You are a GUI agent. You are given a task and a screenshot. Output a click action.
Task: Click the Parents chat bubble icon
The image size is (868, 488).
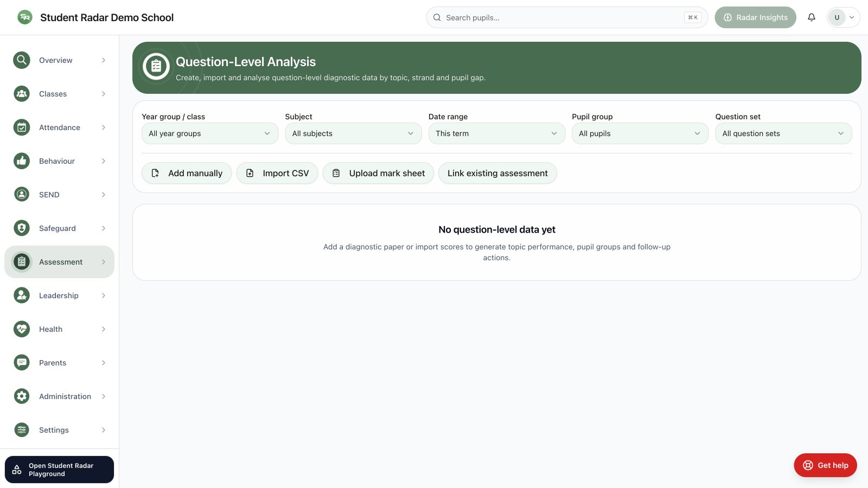click(22, 363)
